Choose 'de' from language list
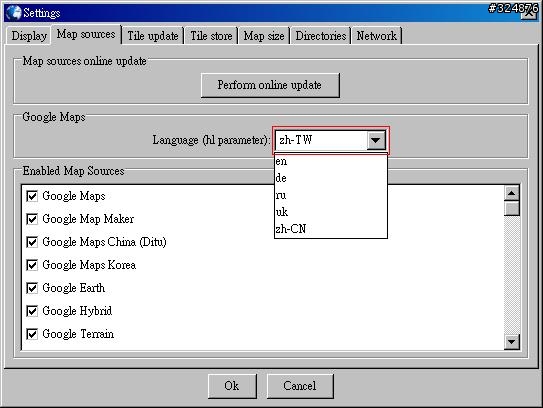Image resolution: width=543 pixels, height=408 pixels. pos(330,178)
